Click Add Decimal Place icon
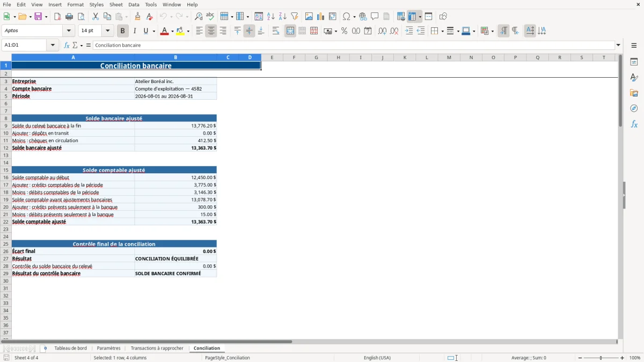Screen dimensions: 644x362 (x=383, y=31)
